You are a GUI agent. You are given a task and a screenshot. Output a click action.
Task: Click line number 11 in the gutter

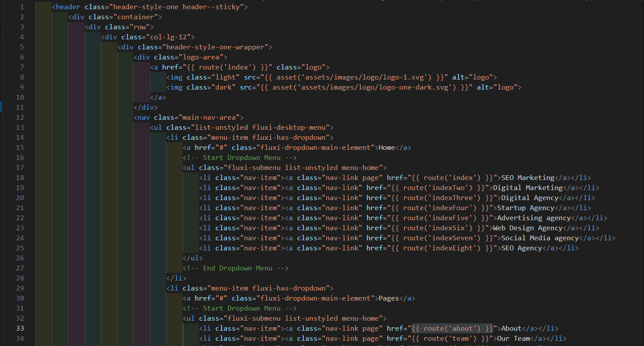(x=20, y=107)
